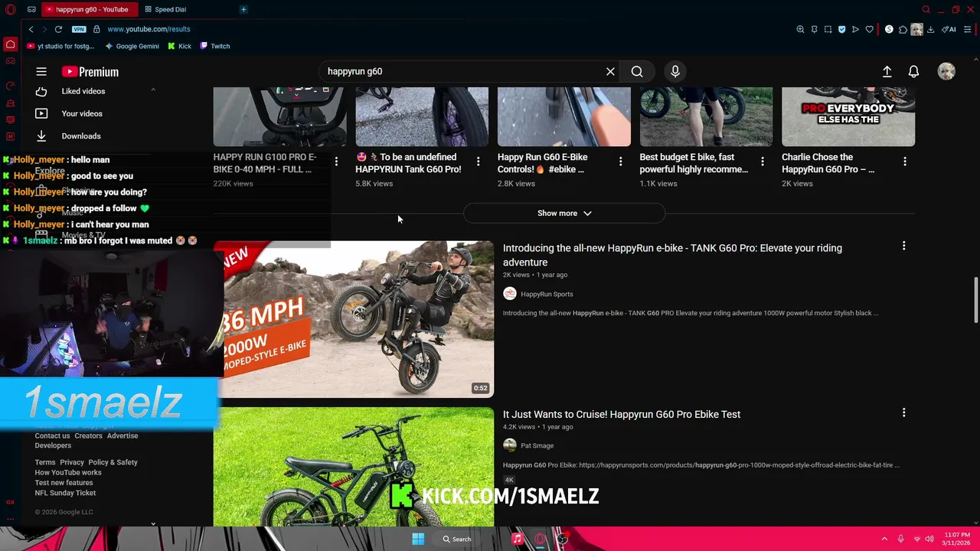The height and width of the screenshot is (551, 980).
Task: Open options for Introducing HappyRun e-bike result
Action: 903,246
